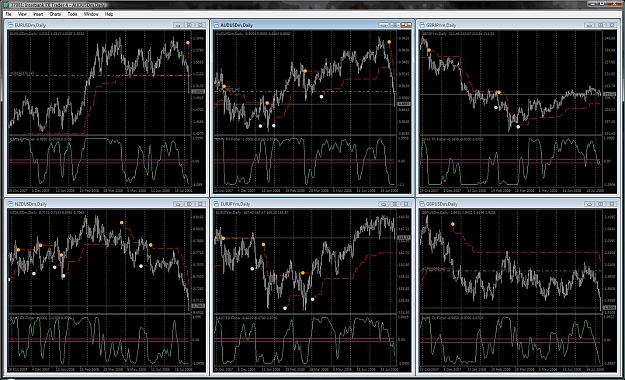Minimize the AUDUSDm,Daily chart window
The height and width of the screenshot is (380, 625).
[383, 25]
